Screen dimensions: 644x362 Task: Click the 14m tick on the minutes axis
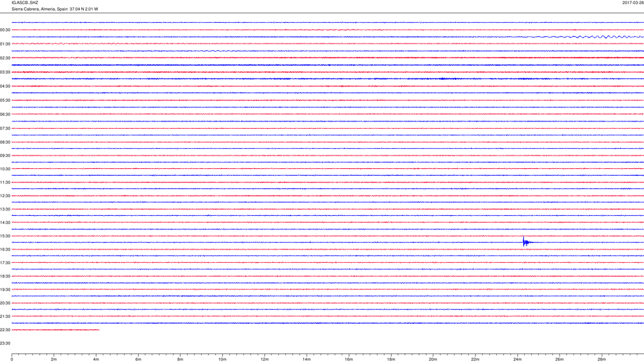[x=307, y=359]
